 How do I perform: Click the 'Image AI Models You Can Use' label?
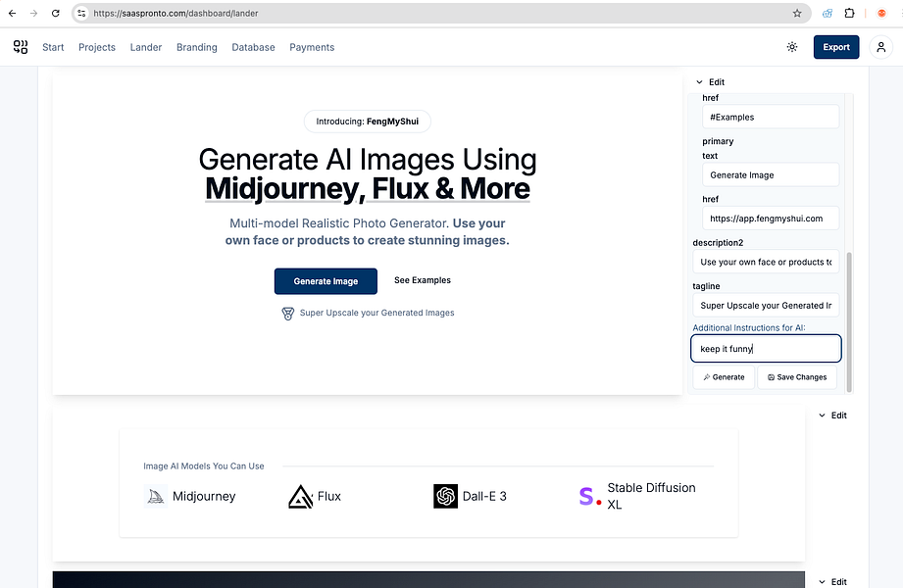click(204, 465)
